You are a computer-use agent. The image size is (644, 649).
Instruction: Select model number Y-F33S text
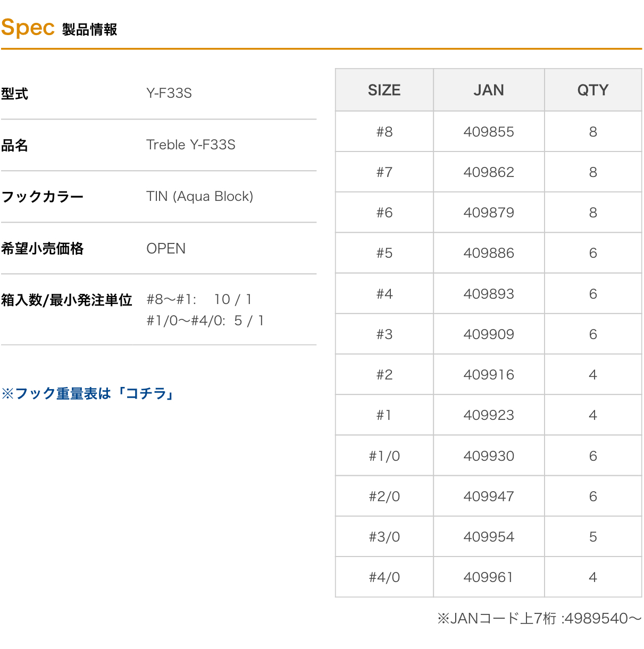(169, 94)
